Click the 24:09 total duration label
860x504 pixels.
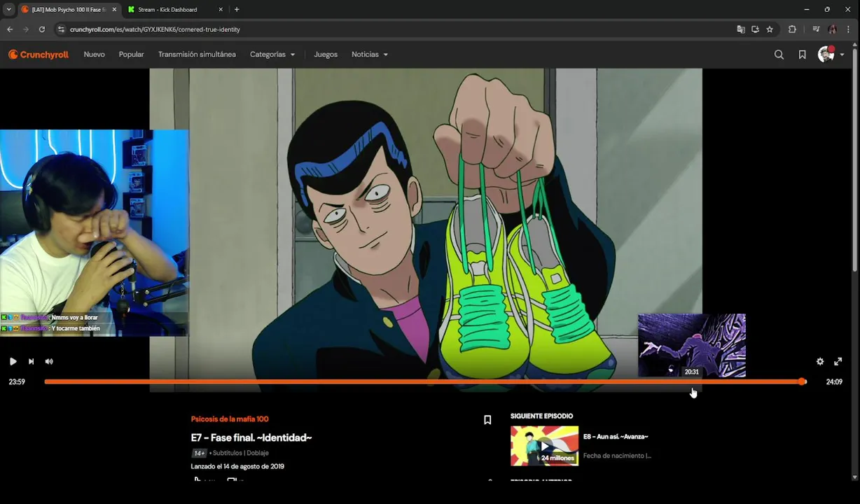[x=834, y=381]
